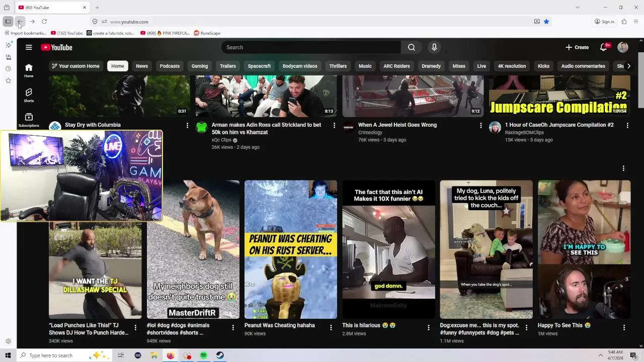The image size is (644, 362).
Task: Open Shorts from the YouTube sidebar
Action: [x=29, y=95]
